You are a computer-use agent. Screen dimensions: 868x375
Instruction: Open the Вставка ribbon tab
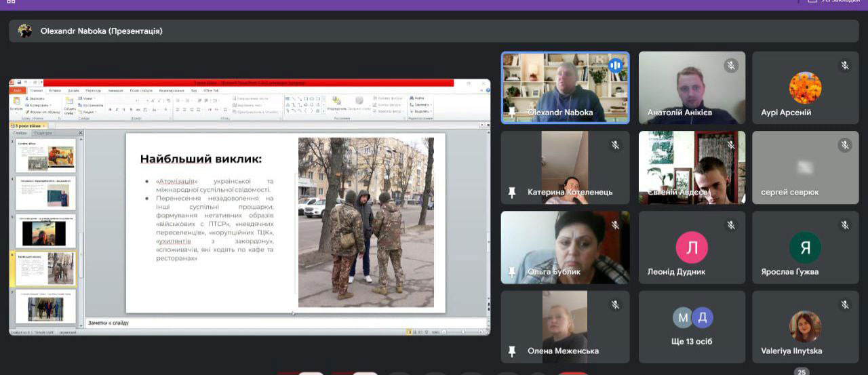click(55, 90)
